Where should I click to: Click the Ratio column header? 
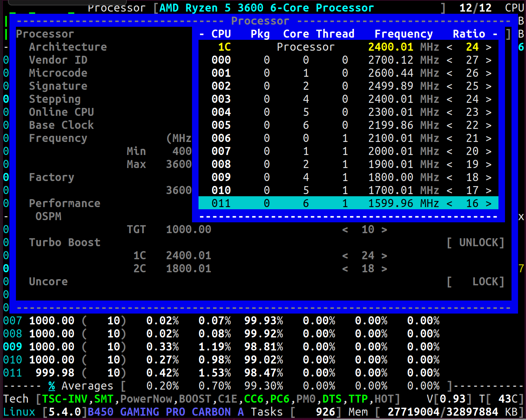[469, 34]
